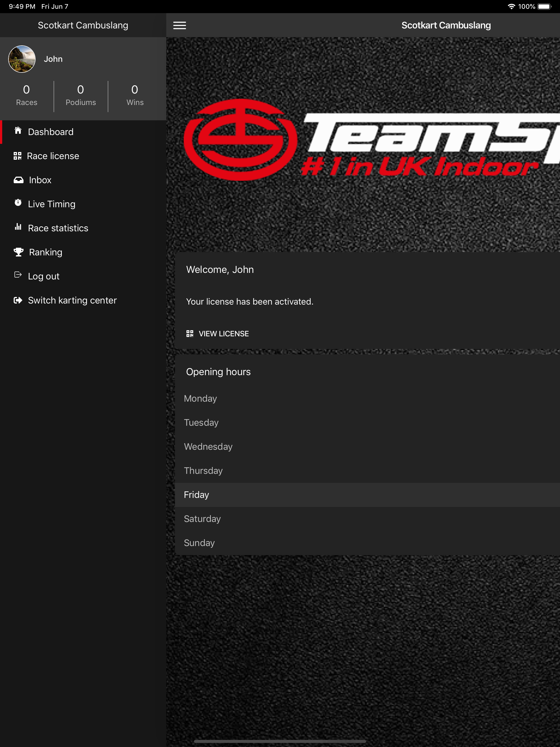Click the Race statistics bar chart icon

[x=18, y=227]
